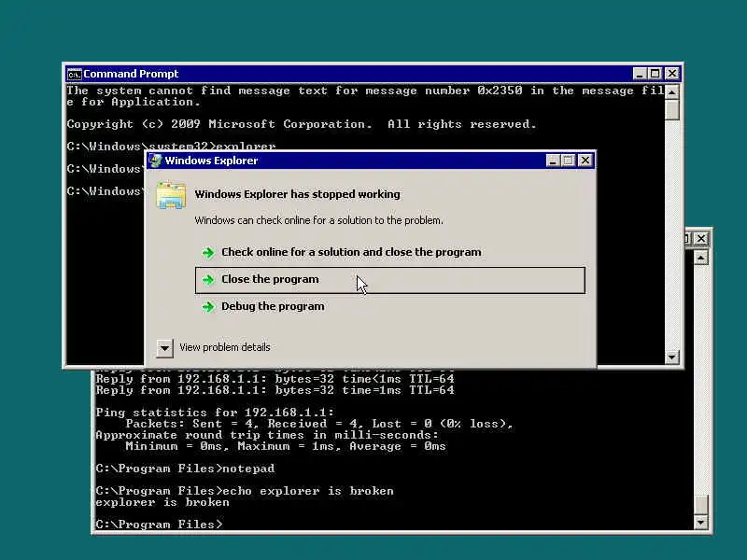Image resolution: width=747 pixels, height=560 pixels.
Task: Close the background Command Prompt window
Action: 701,238
